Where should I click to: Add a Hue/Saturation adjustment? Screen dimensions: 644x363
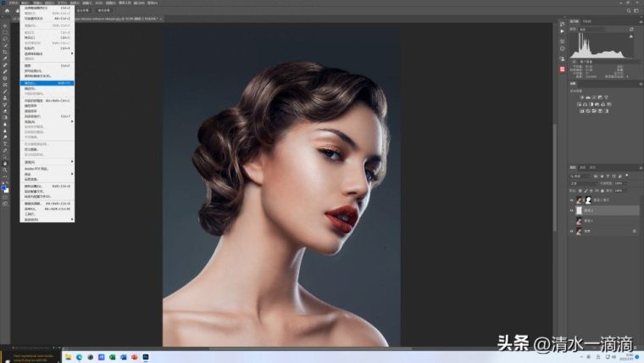580,104
